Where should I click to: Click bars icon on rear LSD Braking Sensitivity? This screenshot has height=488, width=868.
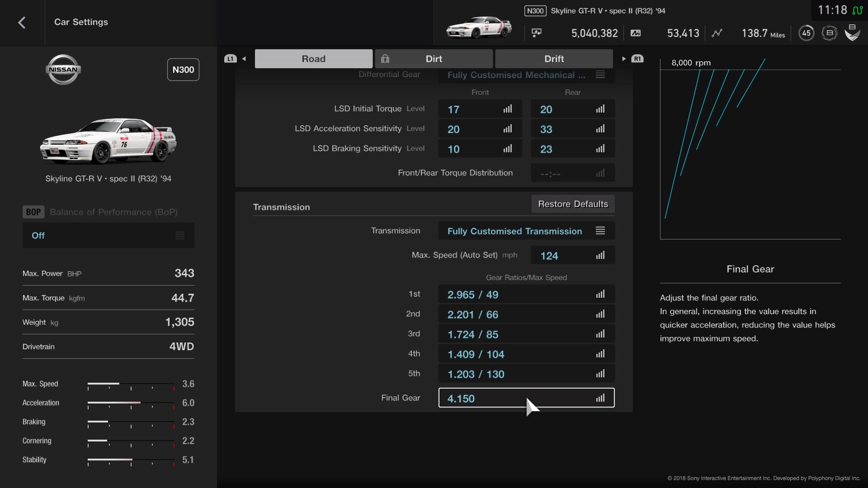point(600,149)
